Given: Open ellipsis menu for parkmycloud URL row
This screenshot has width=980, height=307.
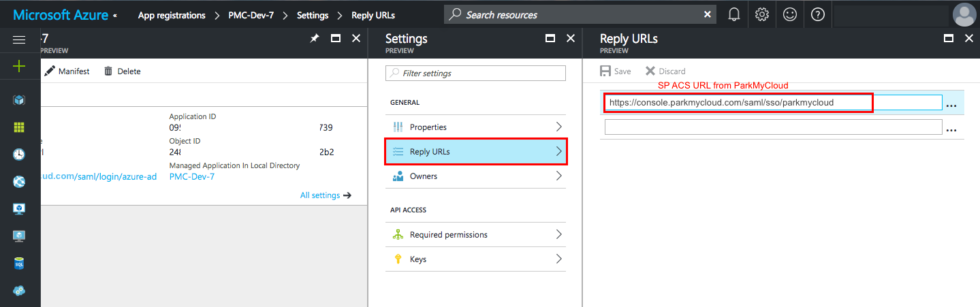Looking at the screenshot, I should [x=951, y=106].
